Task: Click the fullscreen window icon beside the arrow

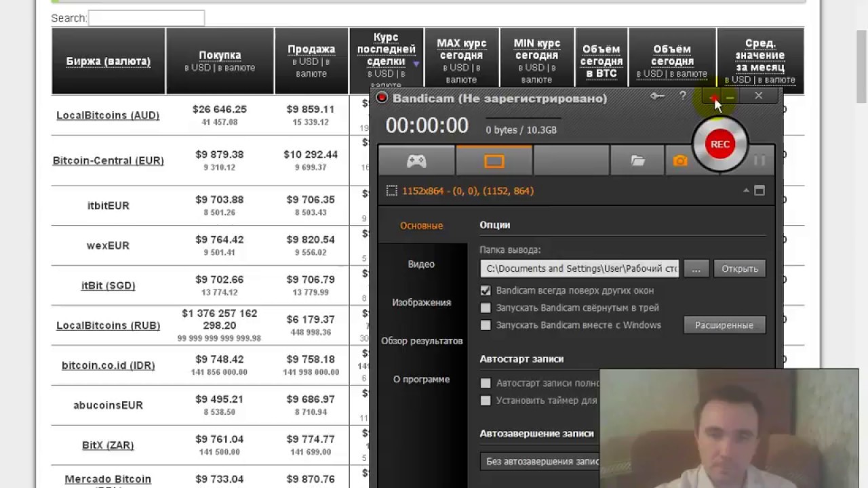Action: pos(759,191)
